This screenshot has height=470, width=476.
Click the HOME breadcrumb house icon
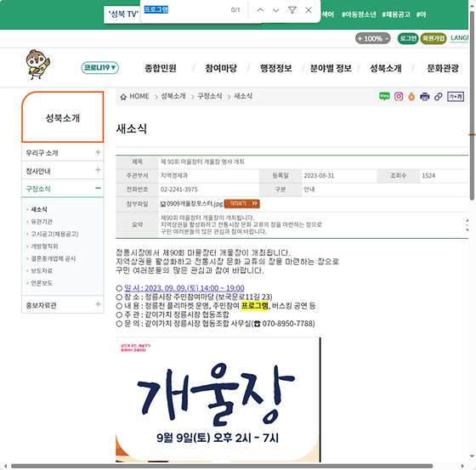click(123, 97)
